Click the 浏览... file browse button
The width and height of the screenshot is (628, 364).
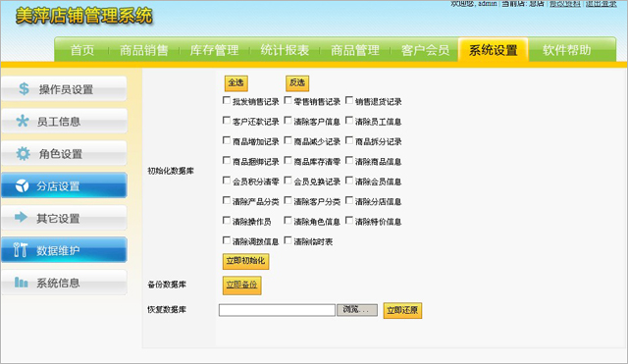click(x=357, y=309)
